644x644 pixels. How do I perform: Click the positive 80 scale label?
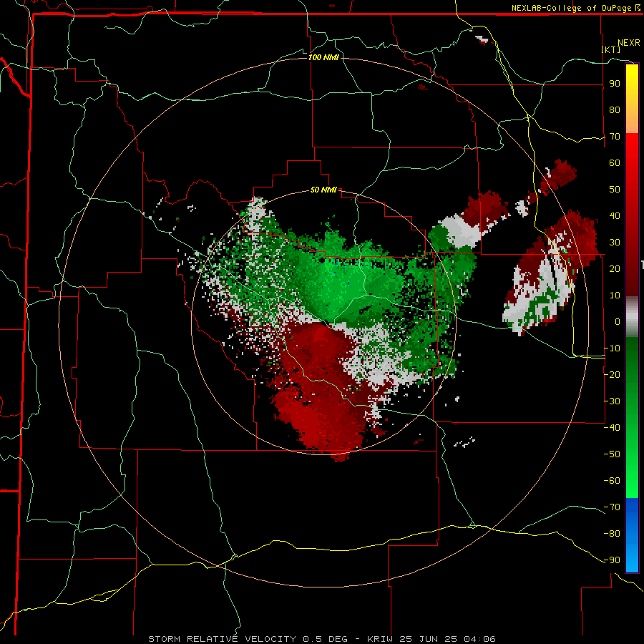615,110
